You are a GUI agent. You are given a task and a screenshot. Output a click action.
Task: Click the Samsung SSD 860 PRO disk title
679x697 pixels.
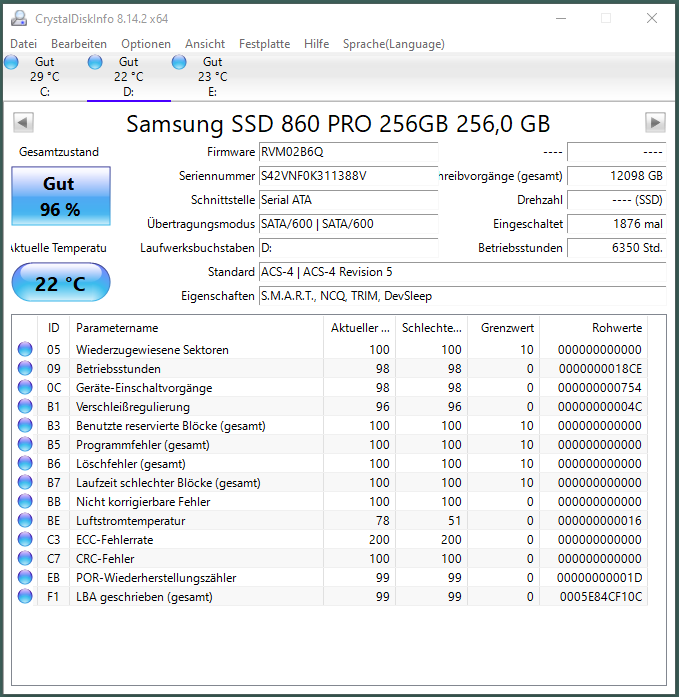point(338,124)
